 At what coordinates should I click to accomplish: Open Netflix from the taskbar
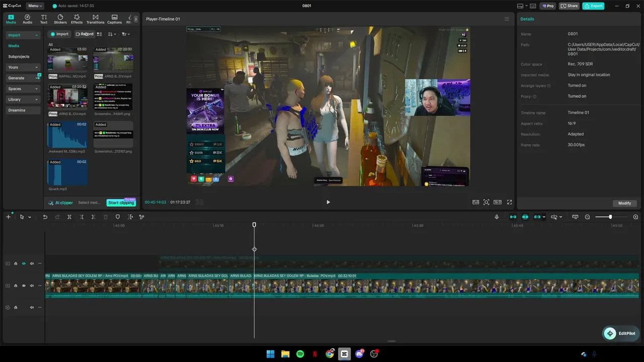coord(315,354)
